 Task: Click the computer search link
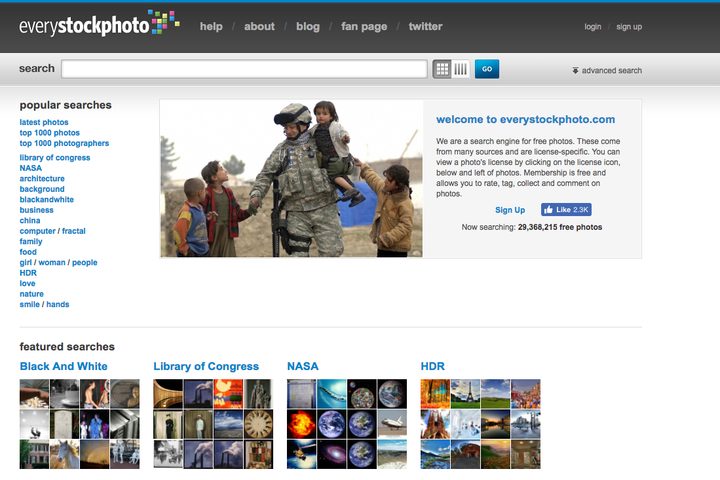(37, 231)
